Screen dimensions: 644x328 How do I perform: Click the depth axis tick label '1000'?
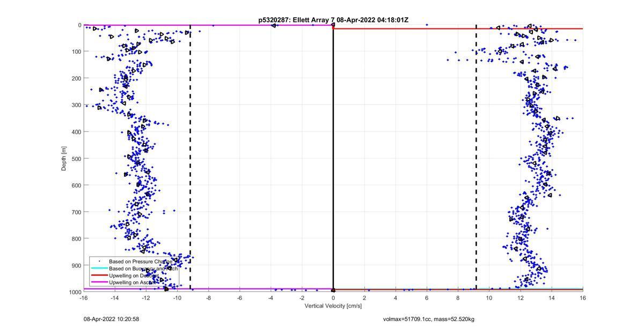click(x=75, y=292)
